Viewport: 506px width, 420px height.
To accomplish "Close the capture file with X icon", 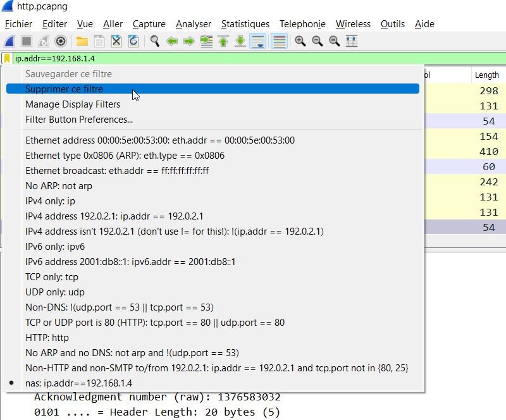I will click(x=116, y=41).
